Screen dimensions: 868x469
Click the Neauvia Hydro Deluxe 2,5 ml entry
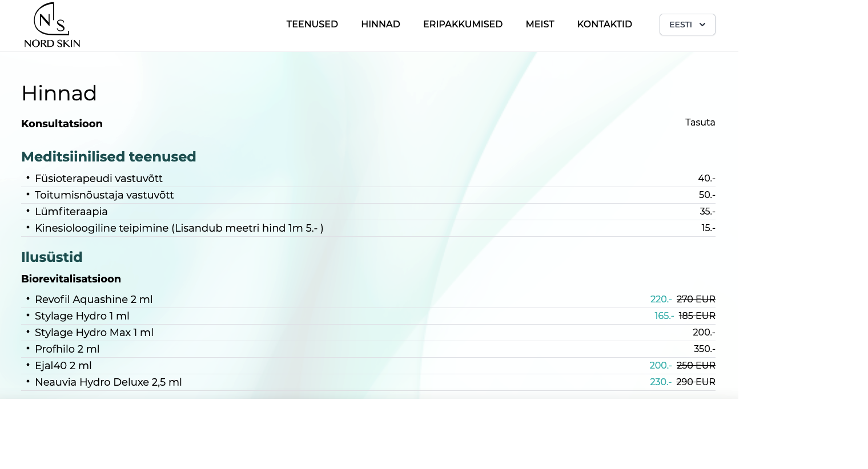tap(108, 382)
